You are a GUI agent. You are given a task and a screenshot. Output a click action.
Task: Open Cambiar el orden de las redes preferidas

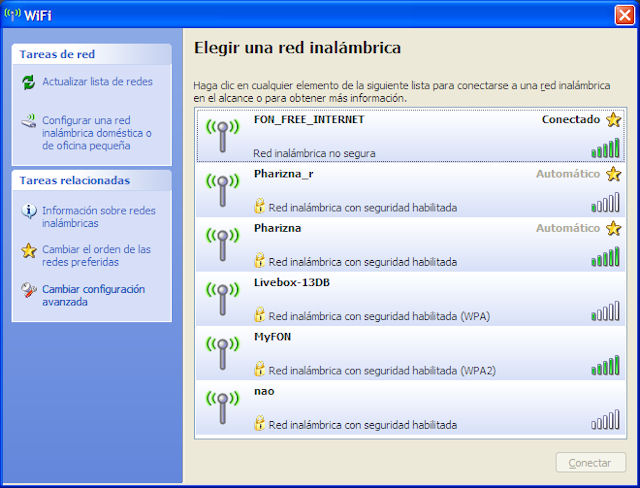tap(96, 255)
